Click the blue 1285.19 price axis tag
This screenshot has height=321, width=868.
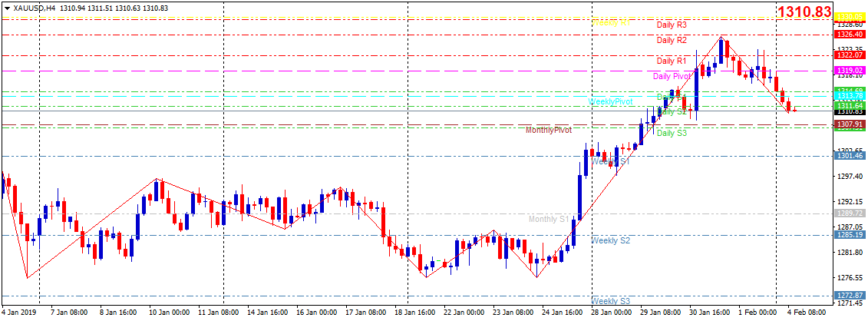pos(850,234)
